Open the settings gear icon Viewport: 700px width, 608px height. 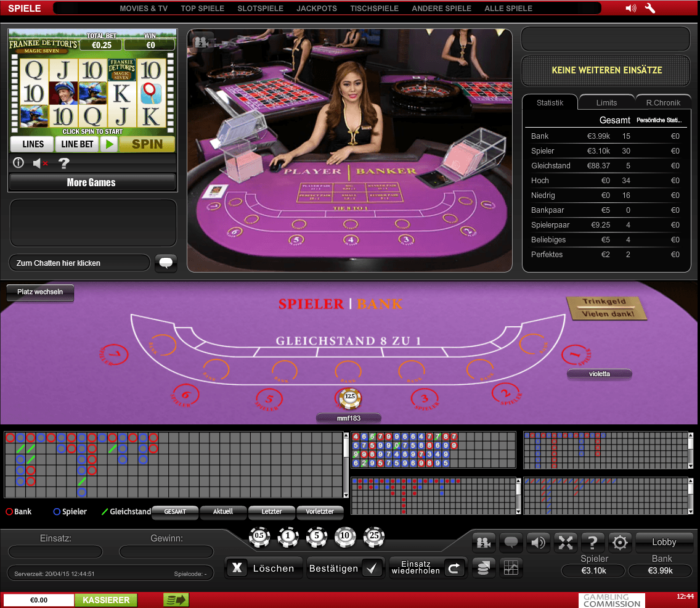point(619,542)
